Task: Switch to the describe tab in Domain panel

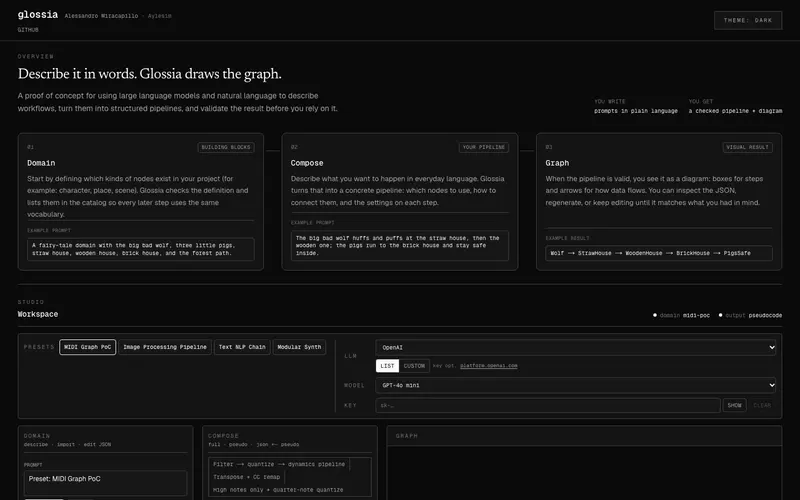Action: coord(36,444)
